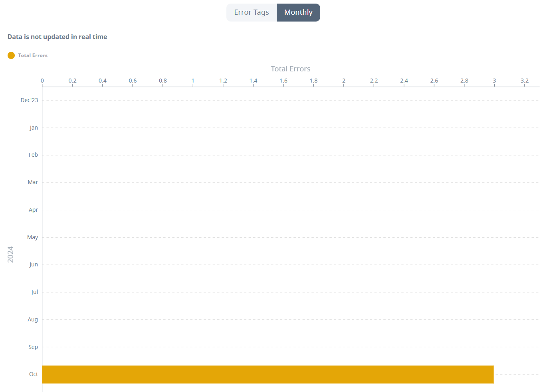Click the 3.2 axis tick value
Screen dimensions: 547x392
tap(525, 81)
